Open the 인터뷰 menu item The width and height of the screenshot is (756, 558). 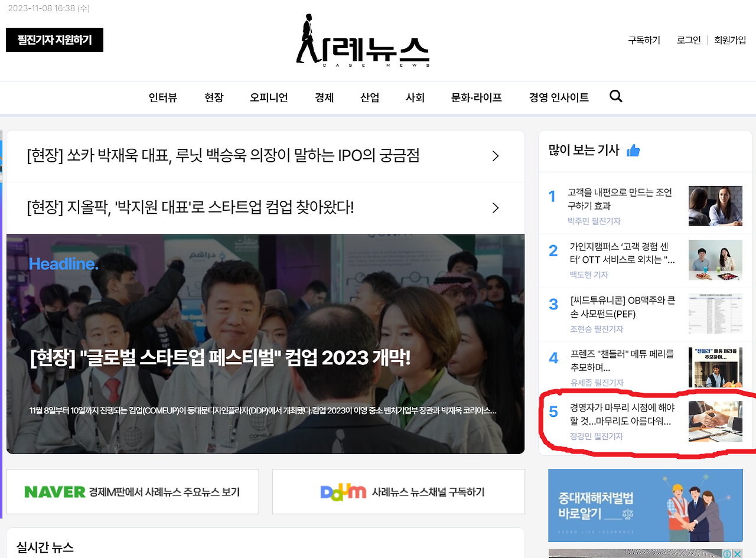163,97
